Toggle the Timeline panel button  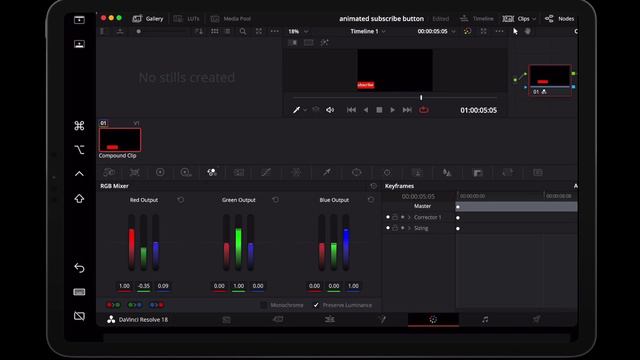click(x=477, y=19)
